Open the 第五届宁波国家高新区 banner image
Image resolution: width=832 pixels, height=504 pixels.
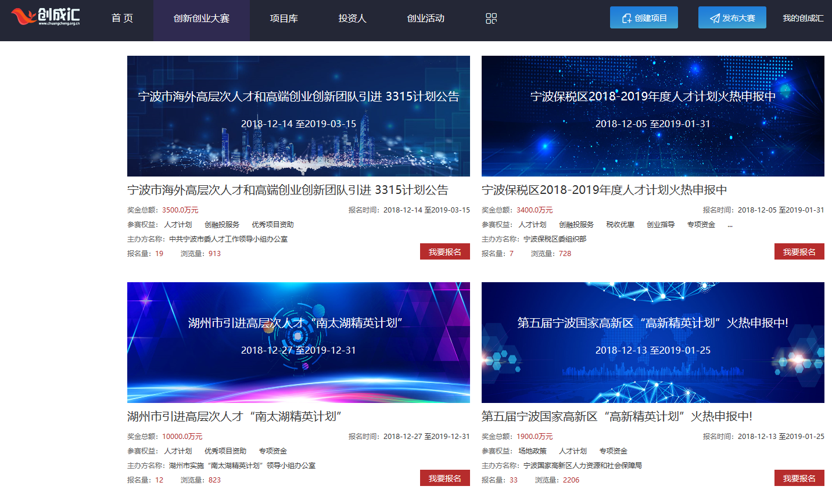click(652, 343)
